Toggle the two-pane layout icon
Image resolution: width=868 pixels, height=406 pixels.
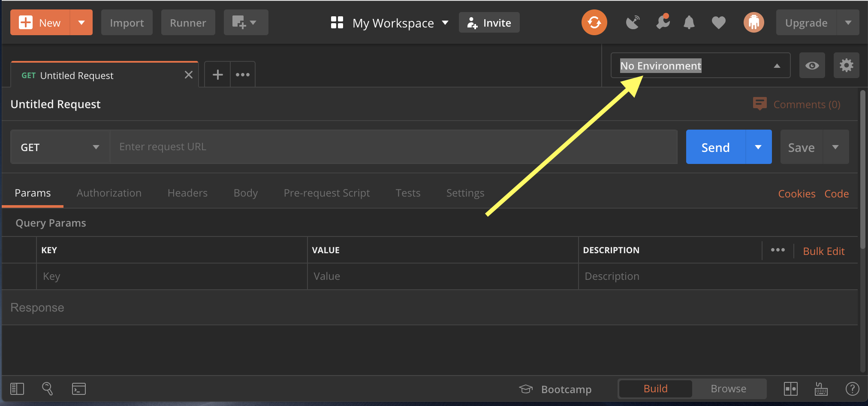[791, 389]
